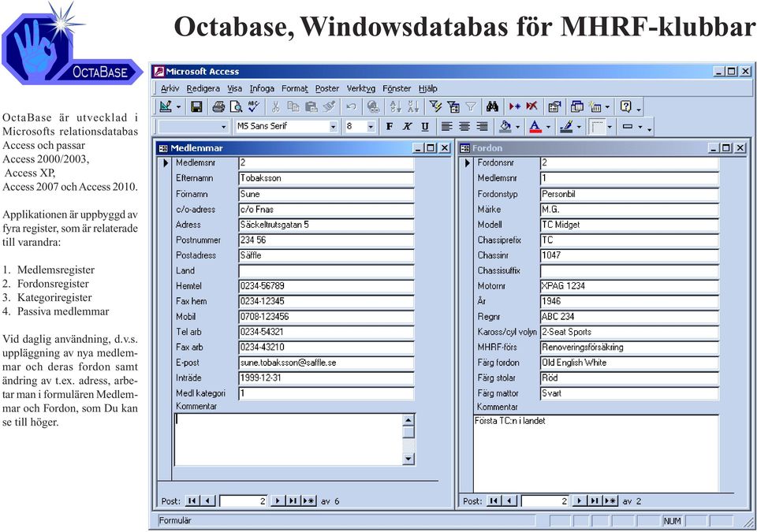Go to first record in Medlemmar form
The width and height of the screenshot is (757, 532).
click(x=192, y=500)
